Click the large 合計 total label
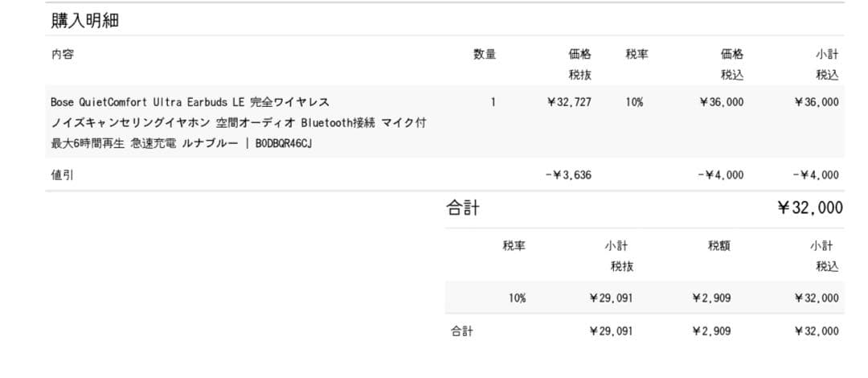The image size is (868, 378). 463,208
